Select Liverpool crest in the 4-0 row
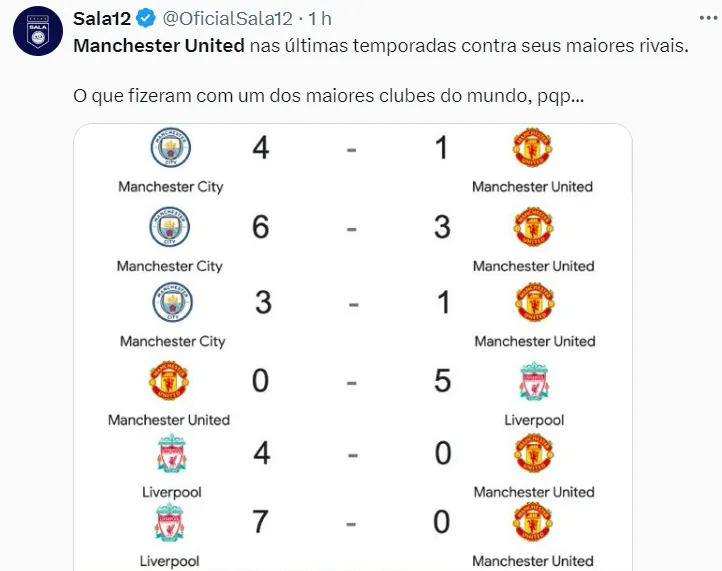 (171, 455)
